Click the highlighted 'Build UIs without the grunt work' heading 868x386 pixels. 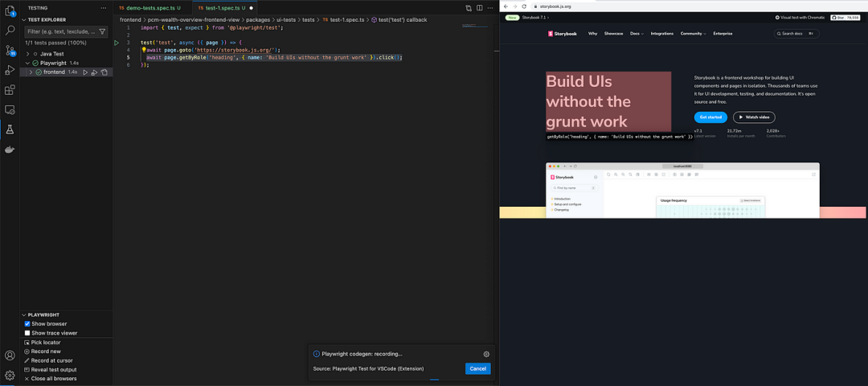[x=608, y=101]
